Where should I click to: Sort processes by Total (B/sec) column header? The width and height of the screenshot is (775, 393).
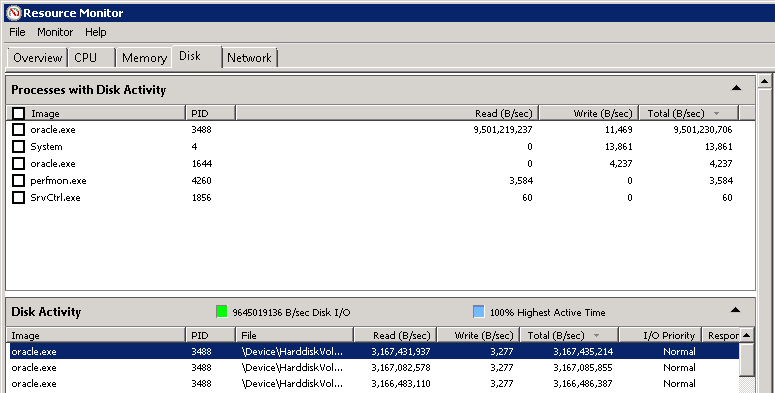click(x=689, y=113)
